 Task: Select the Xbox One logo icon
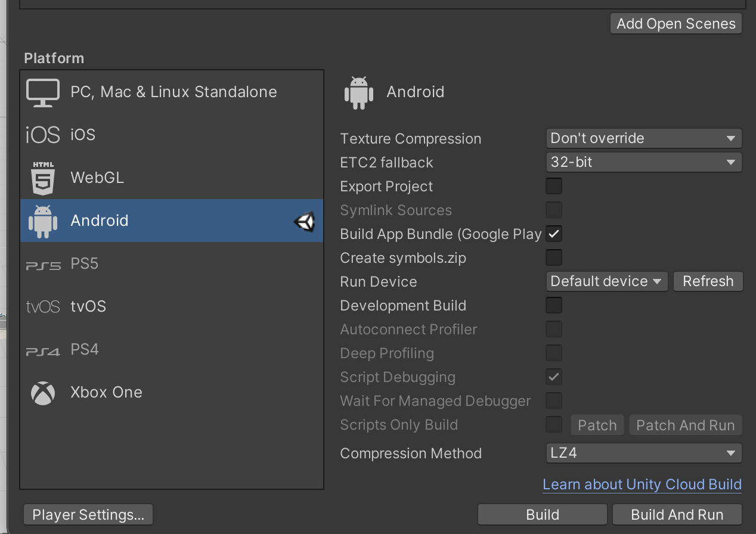pos(43,393)
